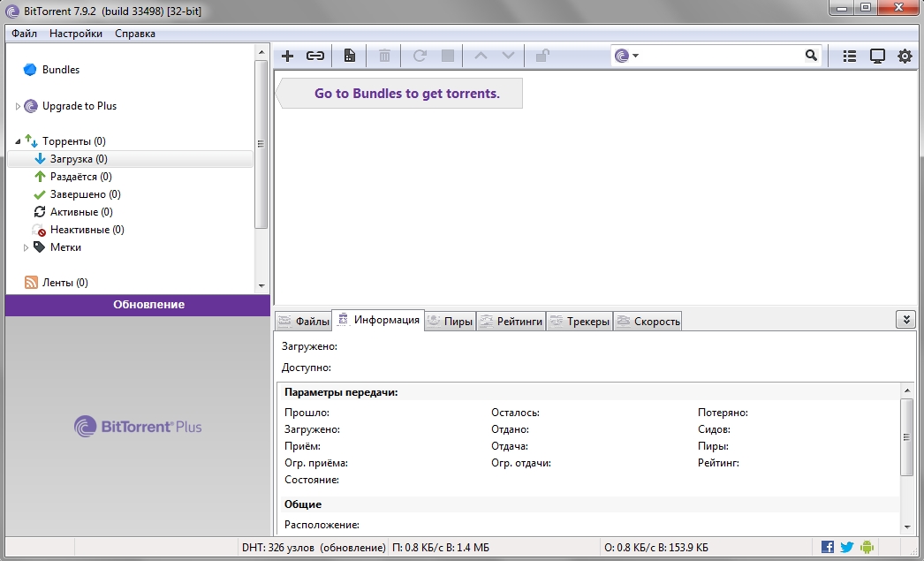
Task: Click the Facebook icon in status bar
Action: pos(828,547)
